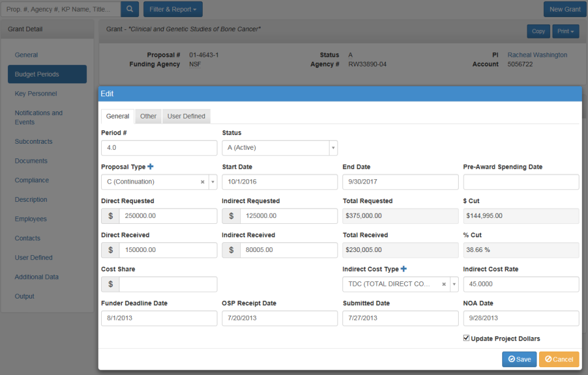The height and width of the screenshot is (375, 588).
Task: Enable the Update Project Dollars checkbox
Action: [466, 338]
